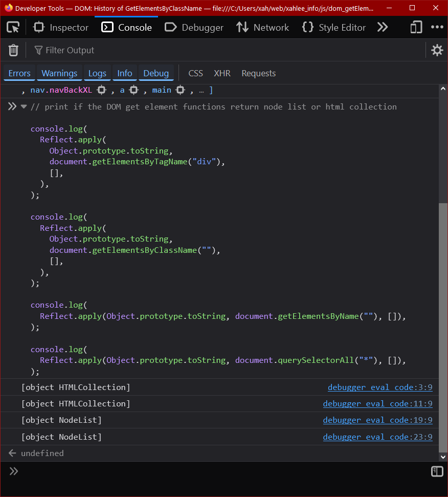Open the Debugger panel
This screenshot has height=497, width=448.
194,28
